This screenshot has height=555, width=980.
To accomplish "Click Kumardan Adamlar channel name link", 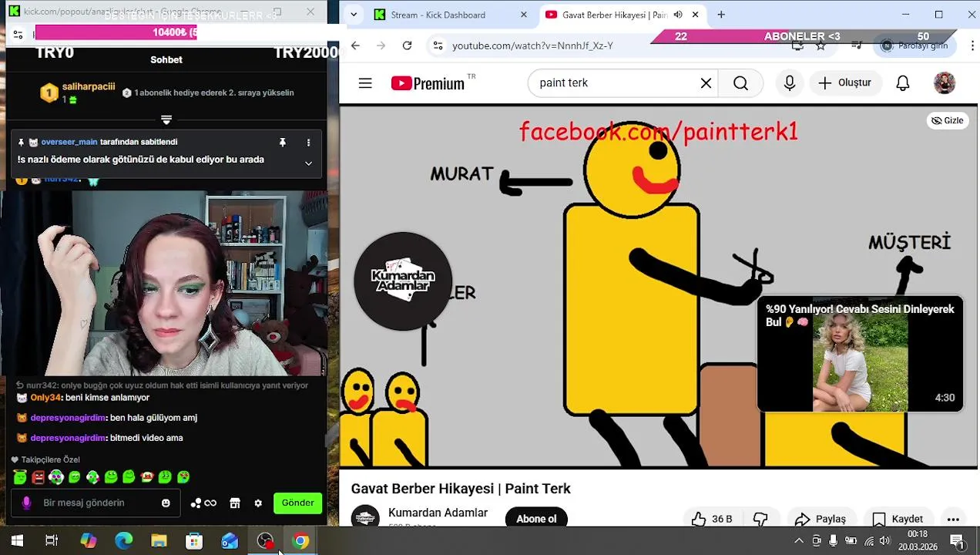I will 438,513.
